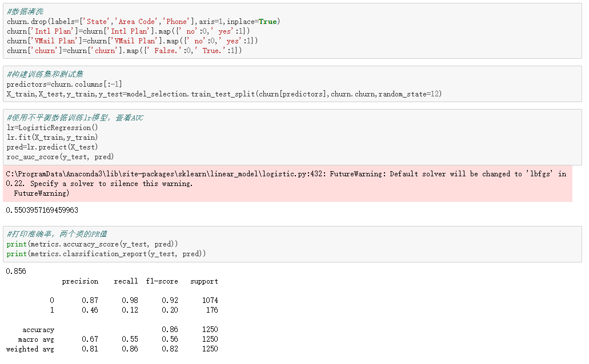Click the churn.drop line of code
Image resolution: width=589 pixels, height=364 pixels.
(x=143, y=22)
